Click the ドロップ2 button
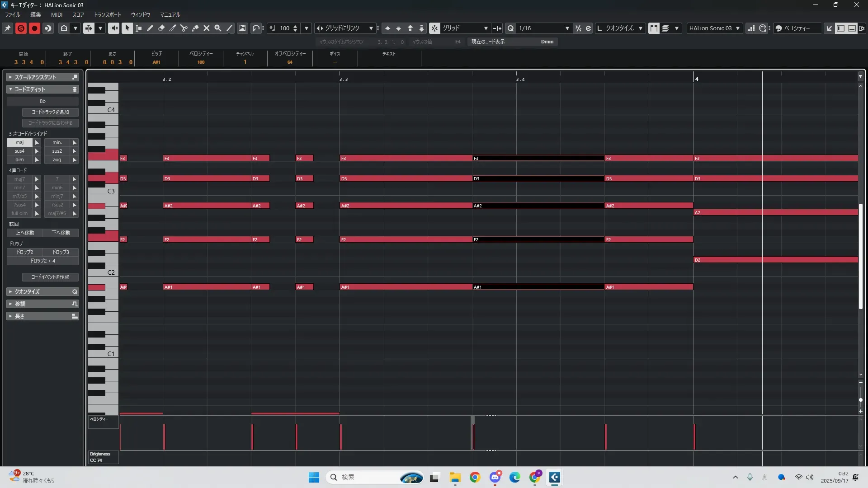Screen dimensions: 868x488 point(25,252)
